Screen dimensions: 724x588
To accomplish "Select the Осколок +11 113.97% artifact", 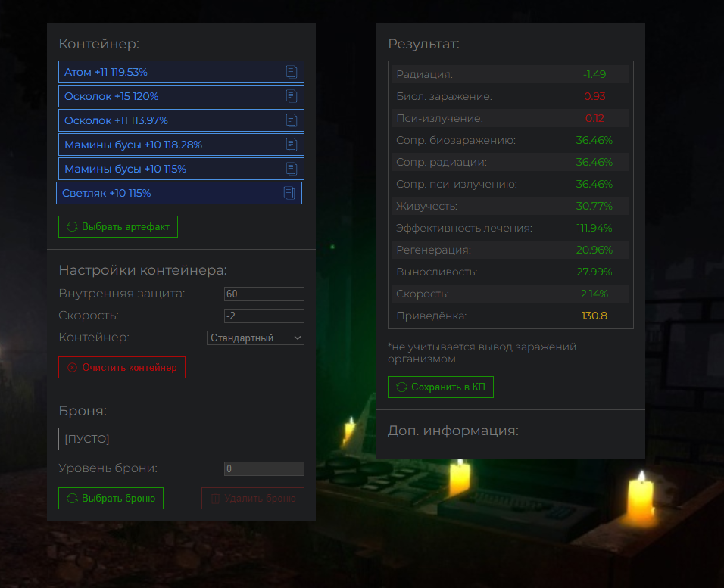I will tap(181, 120).
